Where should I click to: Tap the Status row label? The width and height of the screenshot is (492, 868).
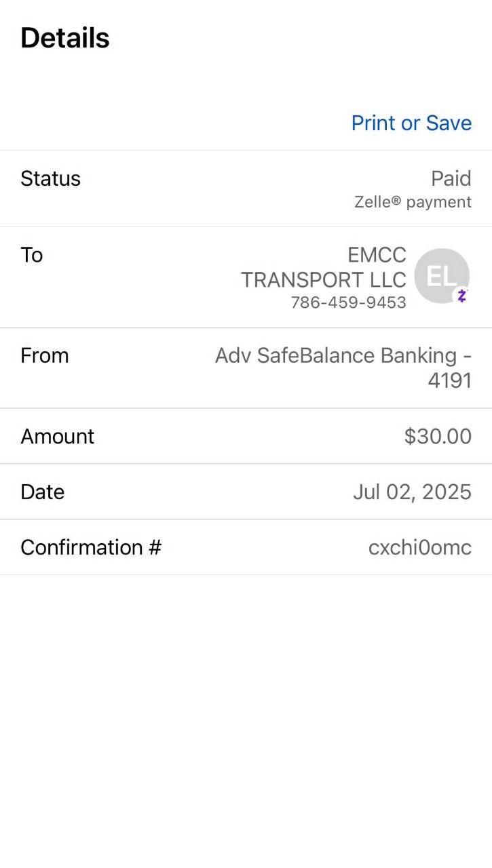[50, 178]
